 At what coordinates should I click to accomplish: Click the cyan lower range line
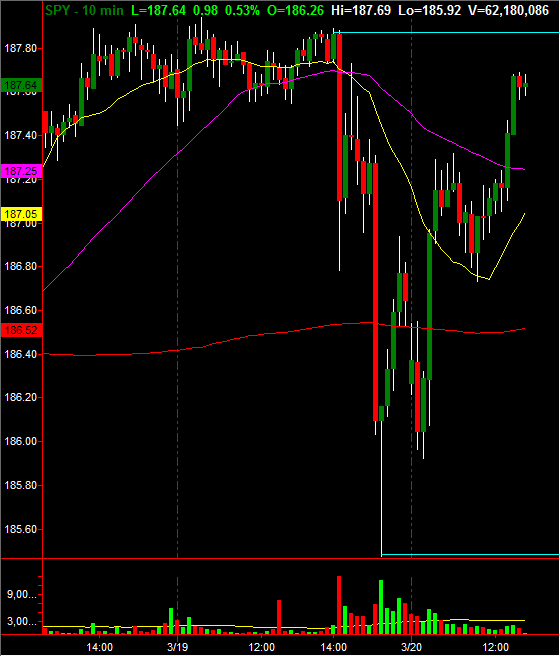pos(470,555)
